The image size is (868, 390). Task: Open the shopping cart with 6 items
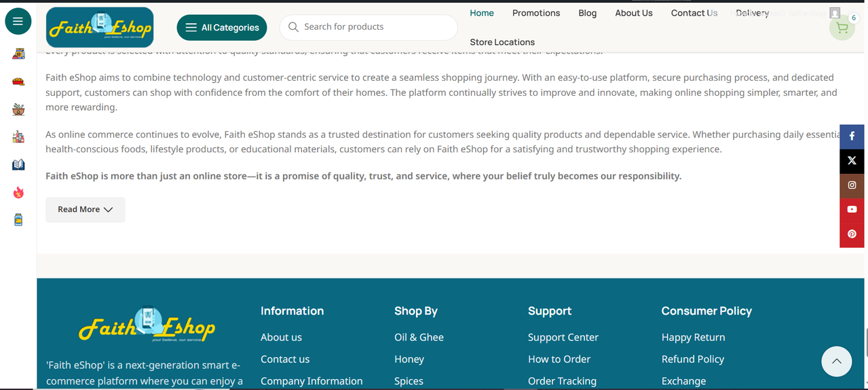click(x=842, y=28)
